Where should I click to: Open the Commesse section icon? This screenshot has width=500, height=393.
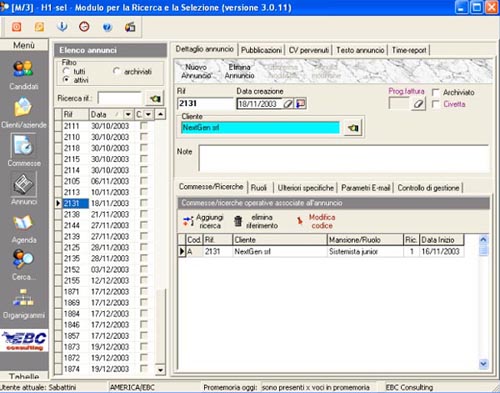[23, 146]
